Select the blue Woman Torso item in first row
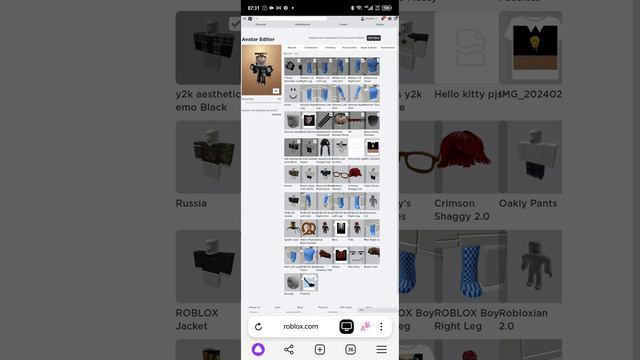Screen dimensions: 640x360 [x=372, y=67]
